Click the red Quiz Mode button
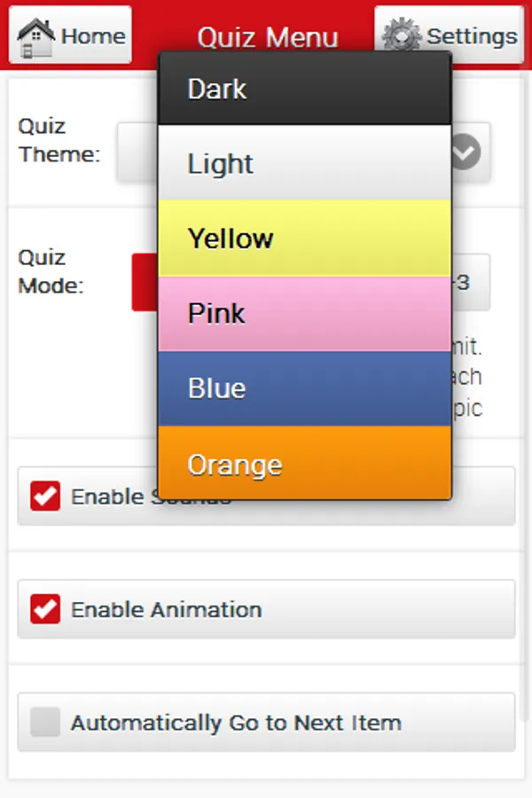Image resolution: width=532 pixels, height=798 pixels. tap(145, 282)
